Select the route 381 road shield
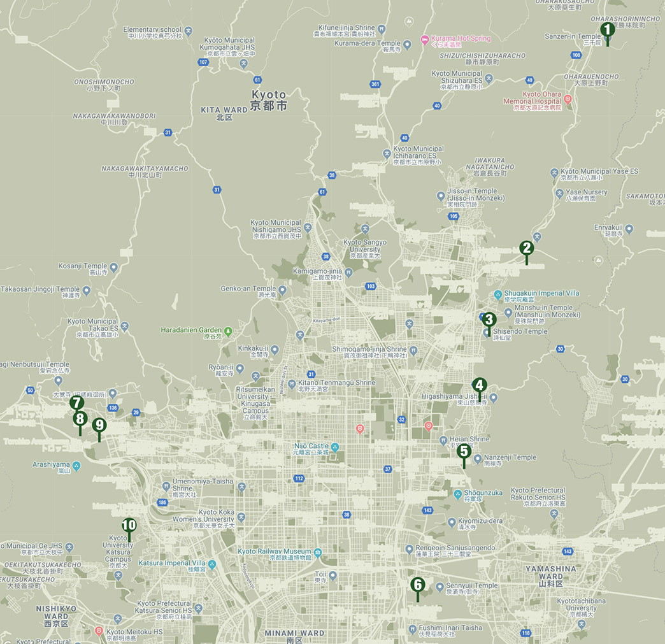Screen dimensions: 665x644 pyautogui.click(x=375, y=84)
